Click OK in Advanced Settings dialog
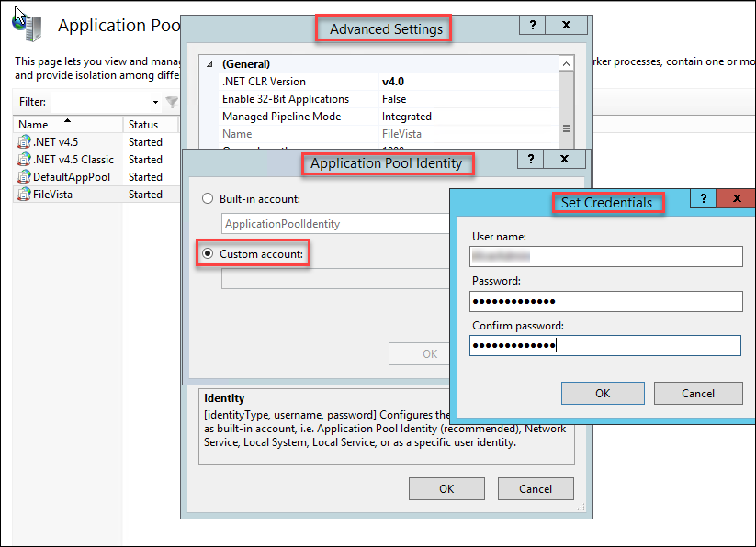 (x=446, y=489)
